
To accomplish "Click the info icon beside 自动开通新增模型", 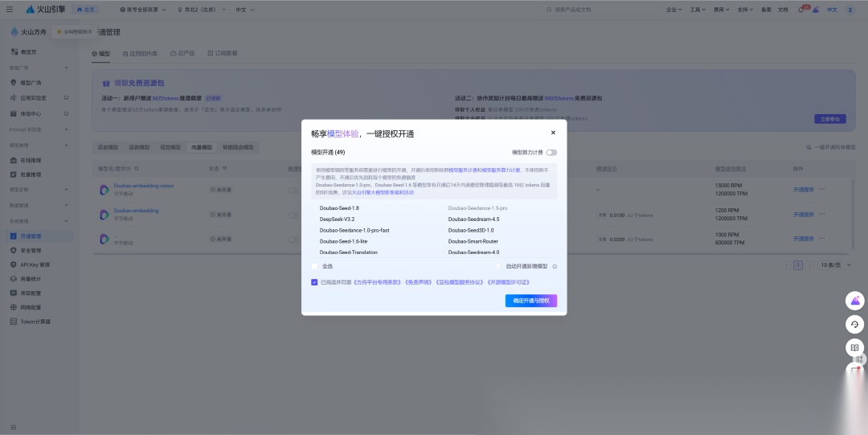I will coord(555,266).
